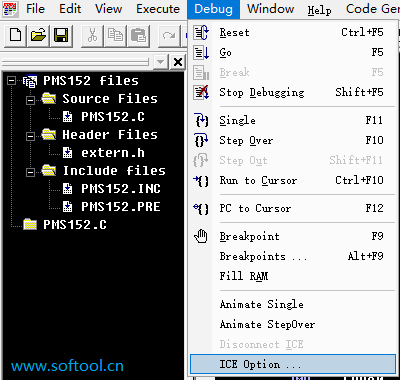Open ICE Option ... entry
The width and height of the screenshot is (400, 380).
[x=293, y=364]
